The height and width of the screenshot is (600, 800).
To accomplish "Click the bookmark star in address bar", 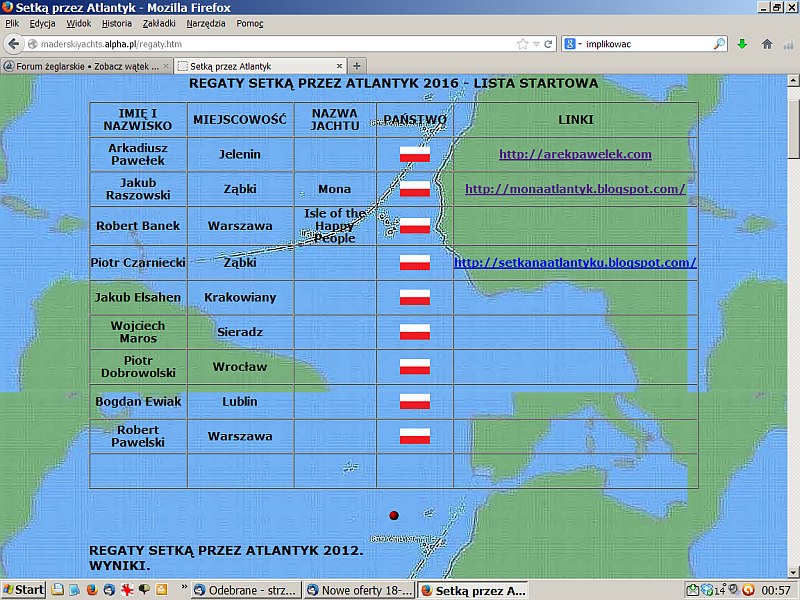I will tap(522, 44).
